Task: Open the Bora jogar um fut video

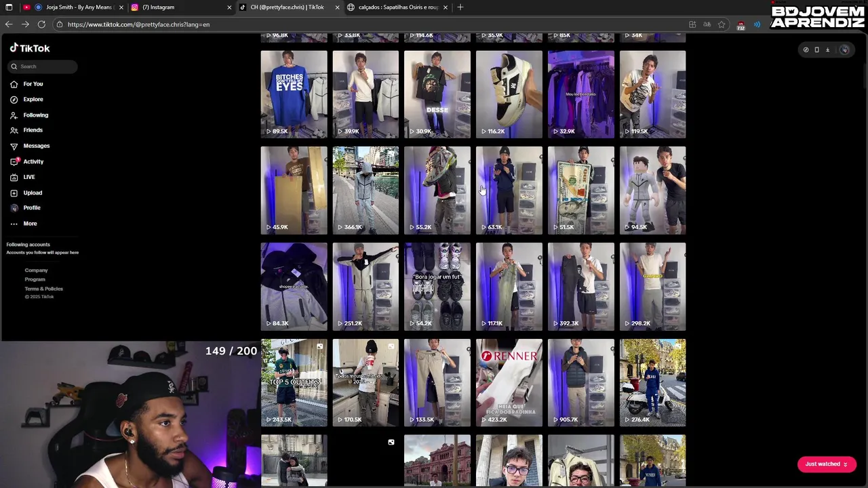Action: tap(437, 287)
